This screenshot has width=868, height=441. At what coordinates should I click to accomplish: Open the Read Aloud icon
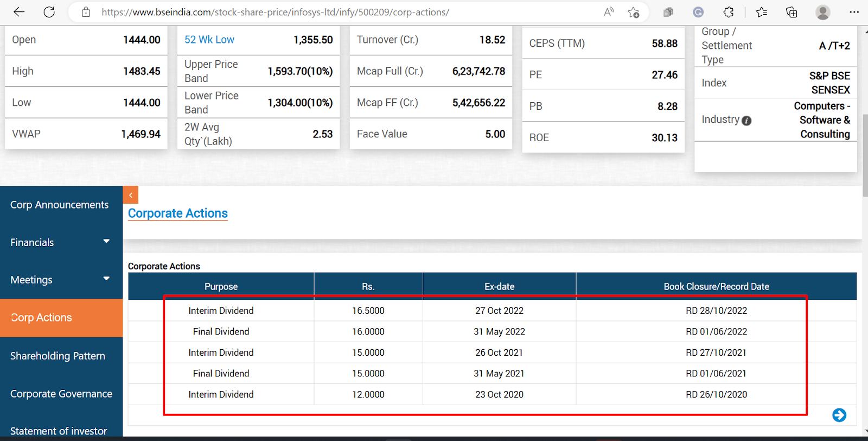609,12
